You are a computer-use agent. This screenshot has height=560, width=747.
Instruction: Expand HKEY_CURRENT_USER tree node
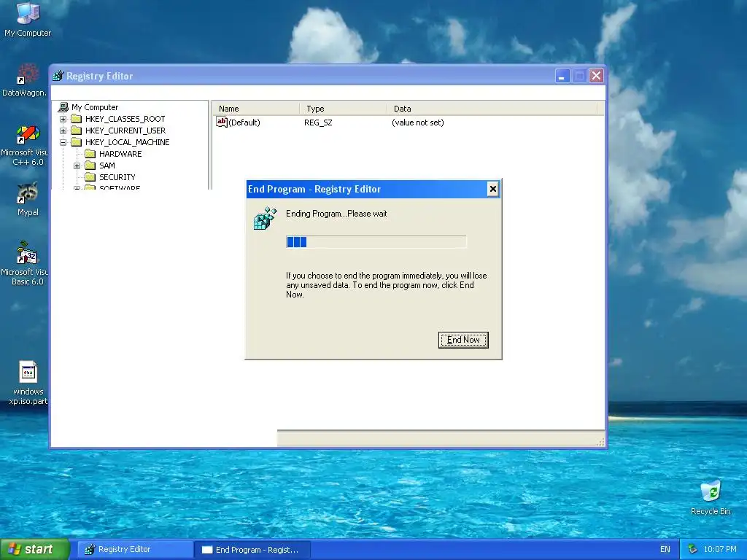[63, 131]
